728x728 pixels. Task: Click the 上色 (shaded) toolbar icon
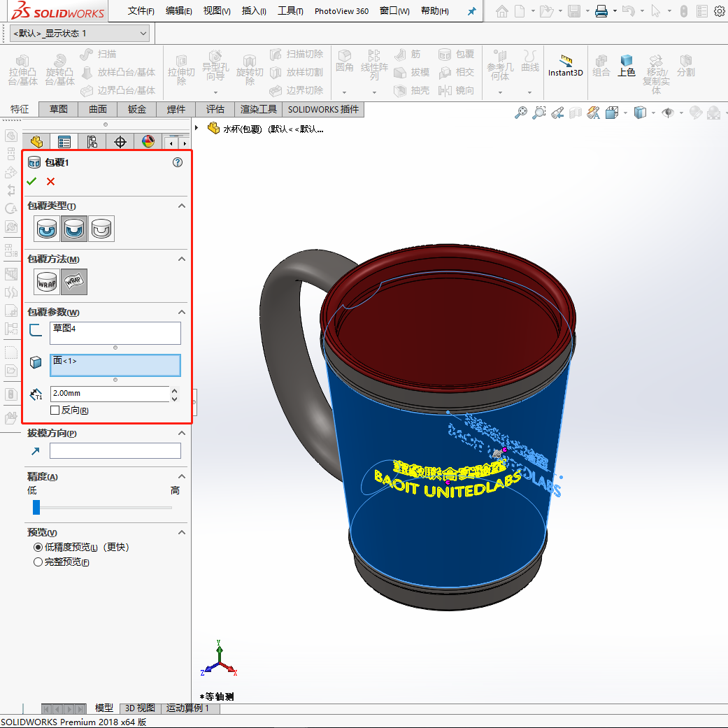(x=627, y=66)
